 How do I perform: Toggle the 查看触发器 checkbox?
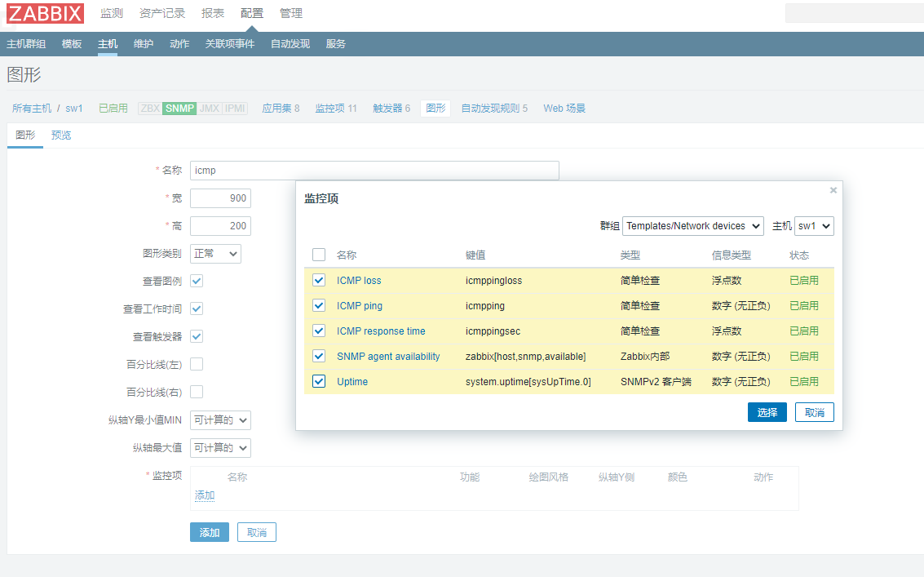point(197,336)
